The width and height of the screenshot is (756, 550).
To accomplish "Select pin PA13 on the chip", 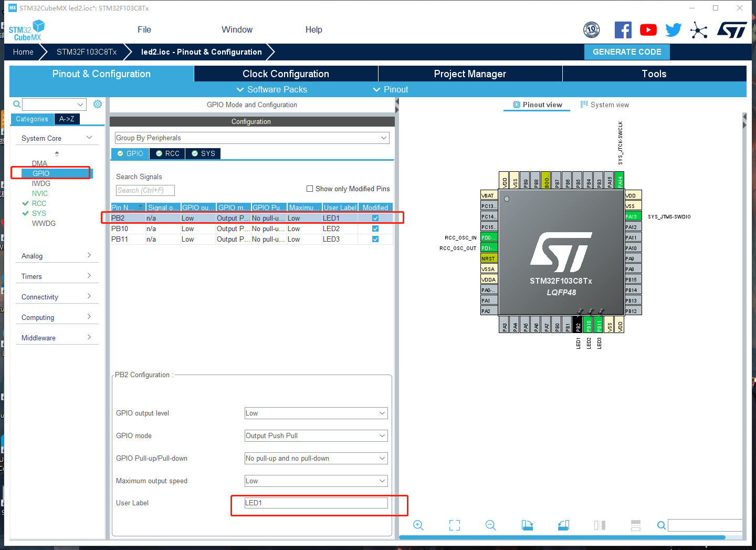I will (633, 216).
